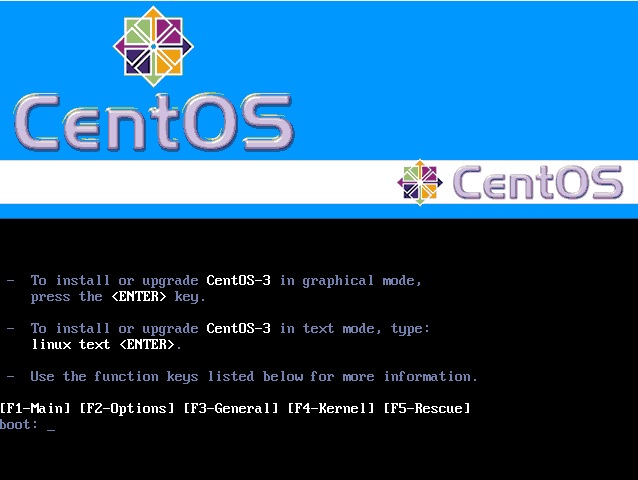Open the F3-General help label
This screenshot has height=480, width=638.
point(231,408)
